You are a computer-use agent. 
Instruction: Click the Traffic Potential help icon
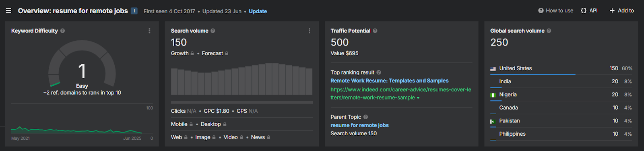coord(375,31)
